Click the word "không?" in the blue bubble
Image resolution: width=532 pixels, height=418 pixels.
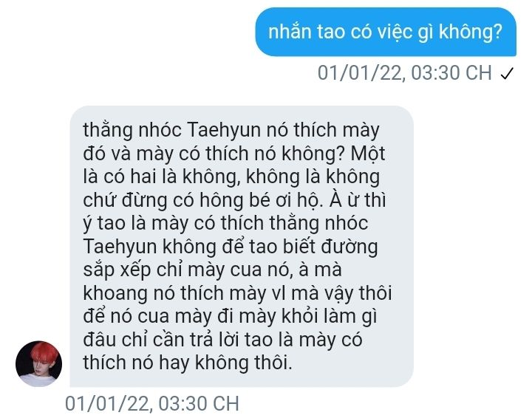(471, 32)
